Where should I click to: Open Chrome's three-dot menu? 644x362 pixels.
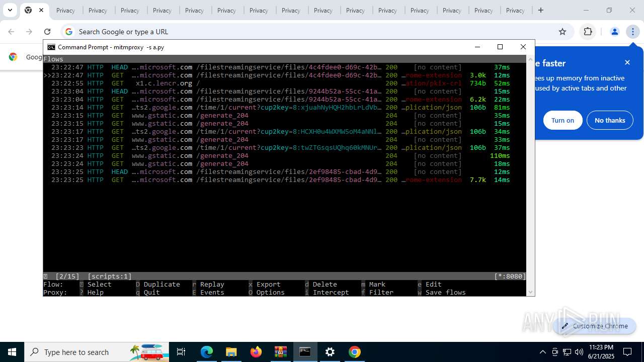[x=632, y=32]
